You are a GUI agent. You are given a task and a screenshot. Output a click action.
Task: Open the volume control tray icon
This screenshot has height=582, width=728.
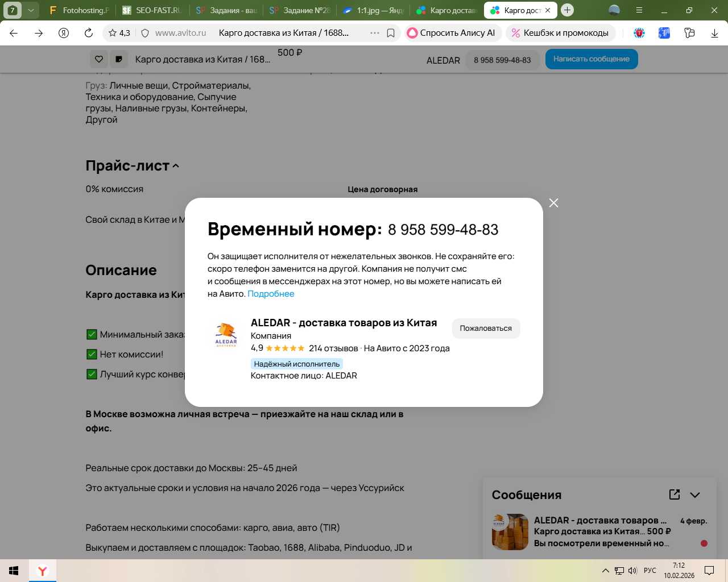(632, 571)
